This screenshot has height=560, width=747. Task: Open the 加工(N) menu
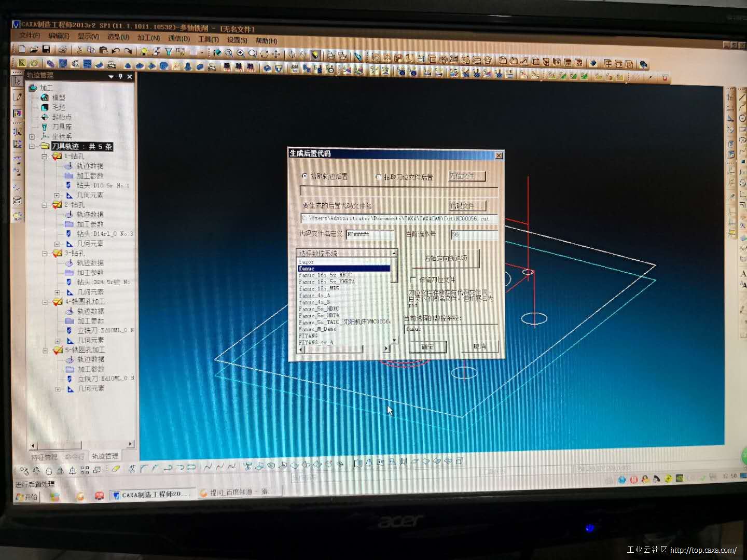(148, 37)
